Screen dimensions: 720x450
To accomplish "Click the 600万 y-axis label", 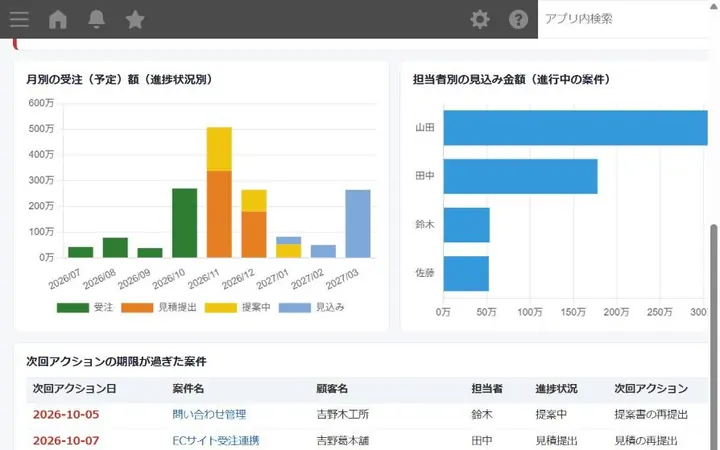I will (x=41, y=103).
